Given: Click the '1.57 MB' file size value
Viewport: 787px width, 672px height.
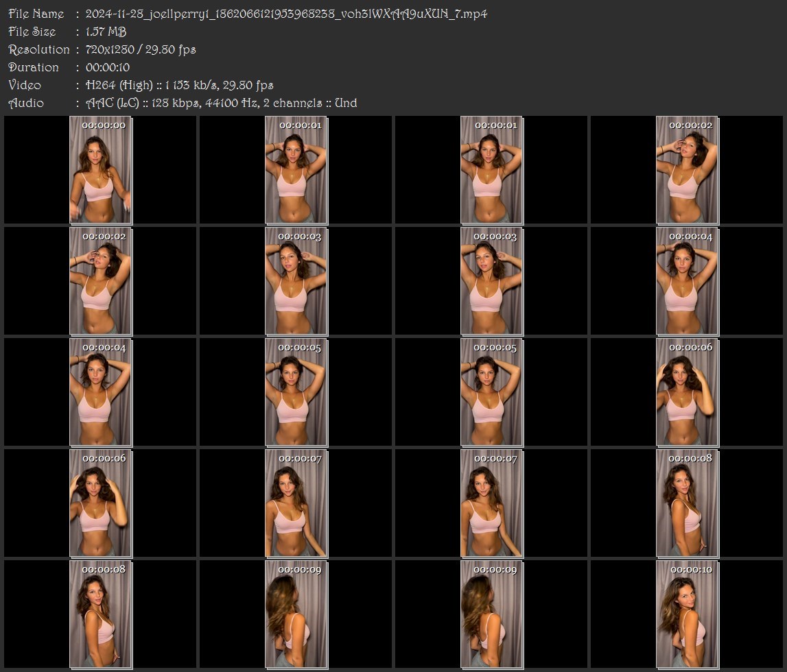Looking at the screenshot, I should [106, 32].
